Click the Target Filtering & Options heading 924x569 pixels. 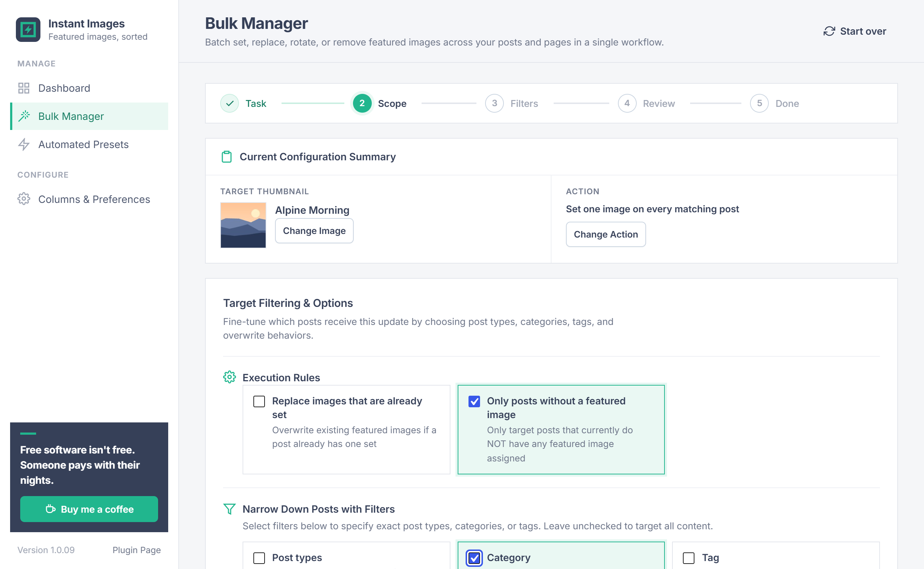pyautogui.click(x=288, y=303)
